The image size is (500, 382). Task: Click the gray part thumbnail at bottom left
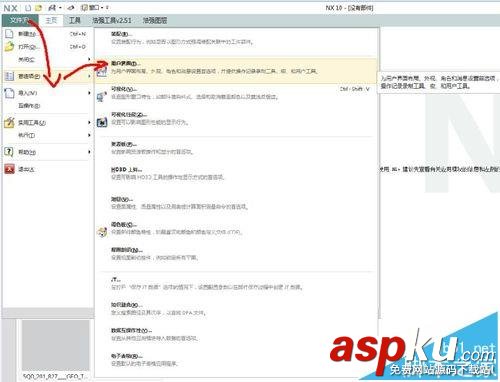point(56,345)
